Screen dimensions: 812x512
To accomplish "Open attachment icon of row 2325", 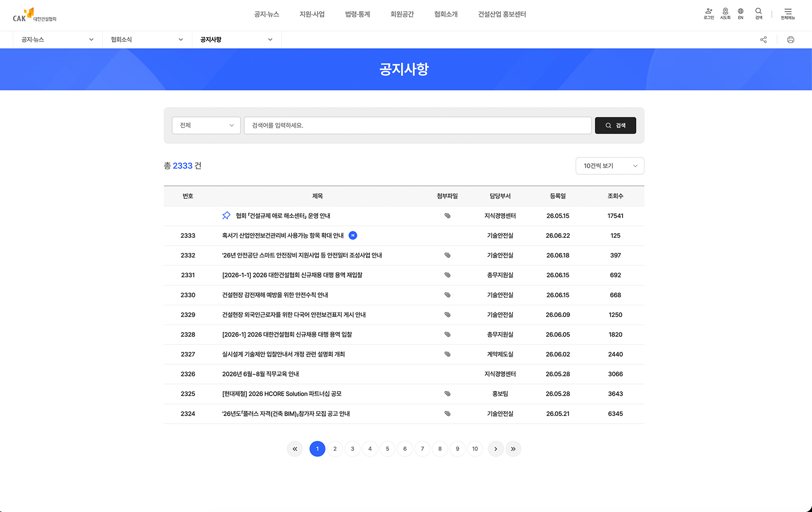I will (447, 394).
